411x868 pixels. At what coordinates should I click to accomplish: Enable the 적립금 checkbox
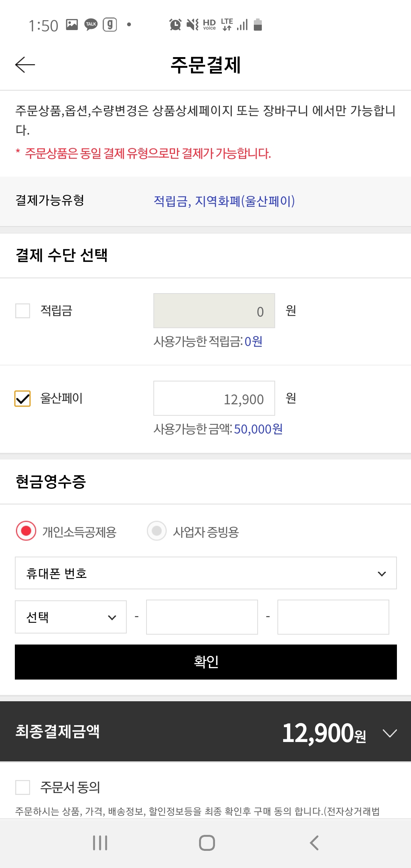point(22,311)
